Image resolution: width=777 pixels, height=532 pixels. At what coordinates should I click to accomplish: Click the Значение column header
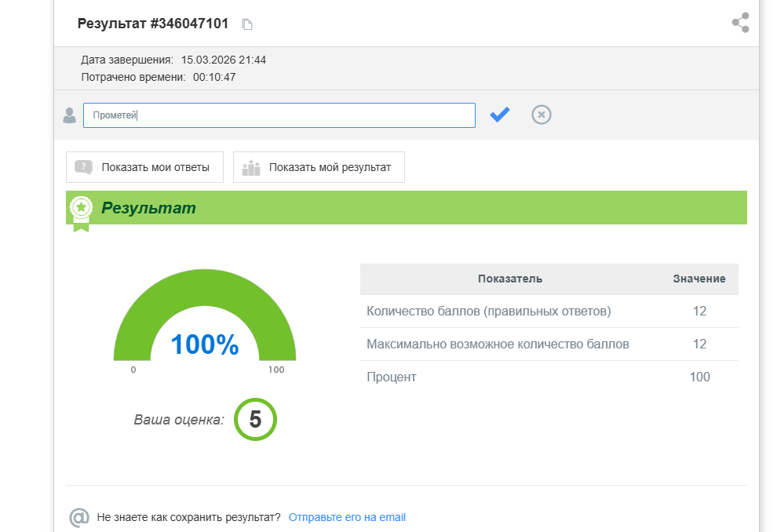click(x=699, y=279)
